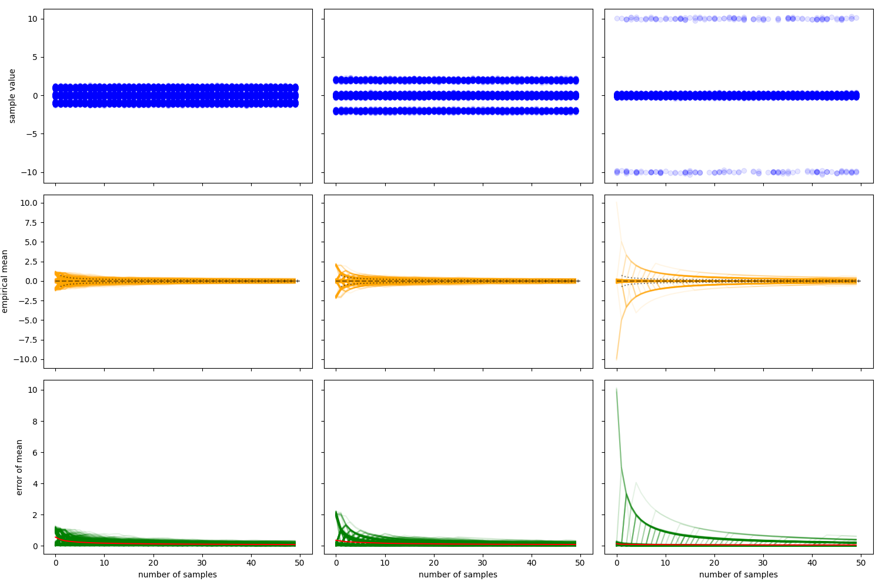Click x-axis tick '20' below bottom-middle plot

[x=434, y=563]
